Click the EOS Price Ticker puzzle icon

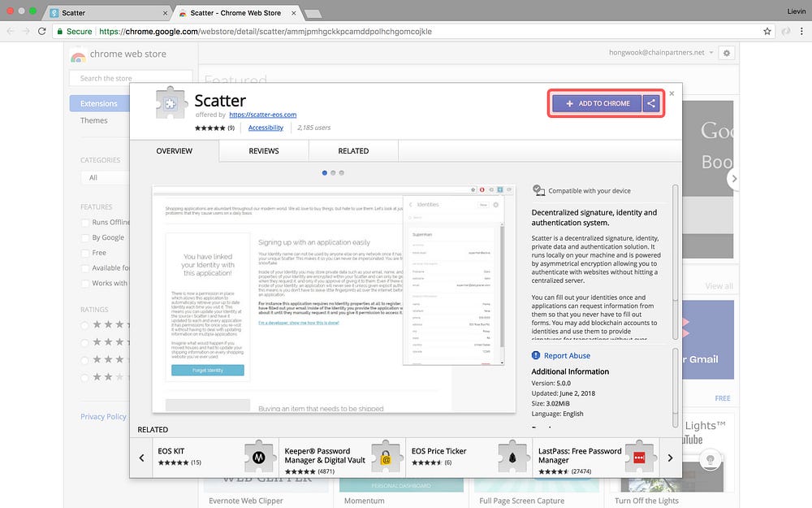[x=512, y=457]
